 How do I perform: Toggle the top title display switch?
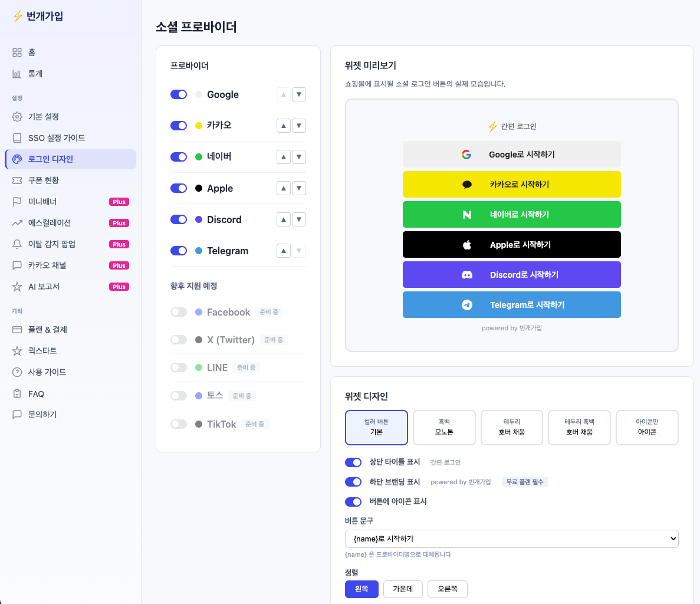353,462
